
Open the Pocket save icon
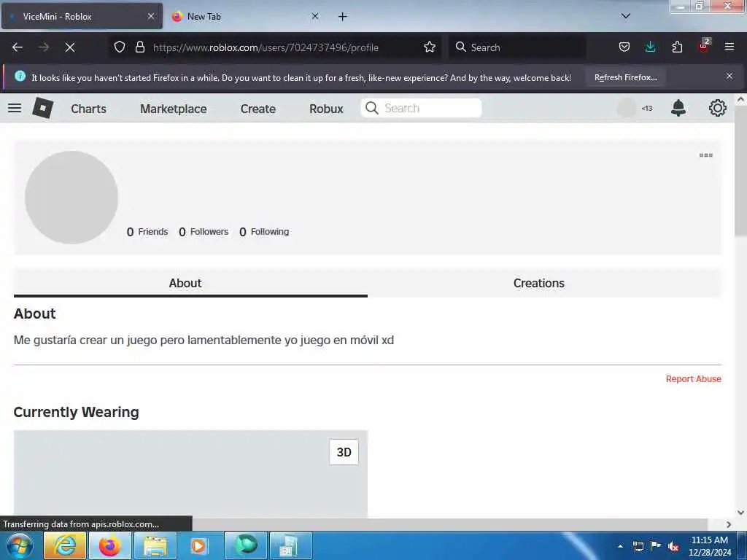click(624, 47)
